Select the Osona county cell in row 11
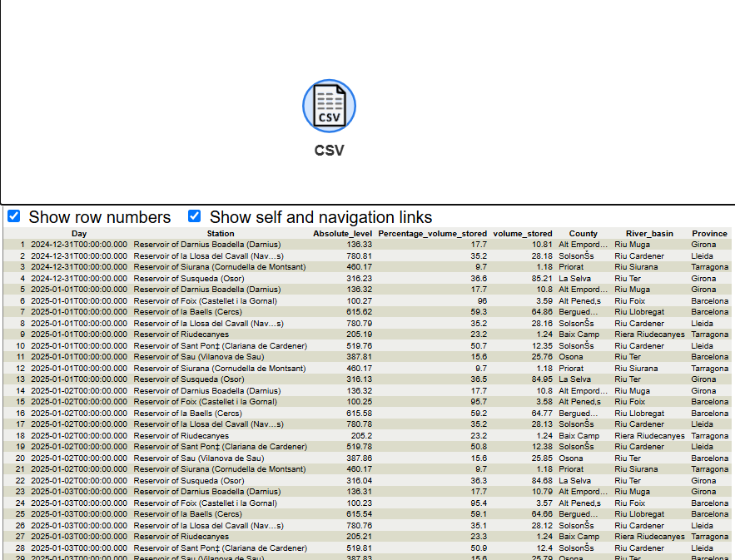 pos(571,357)
